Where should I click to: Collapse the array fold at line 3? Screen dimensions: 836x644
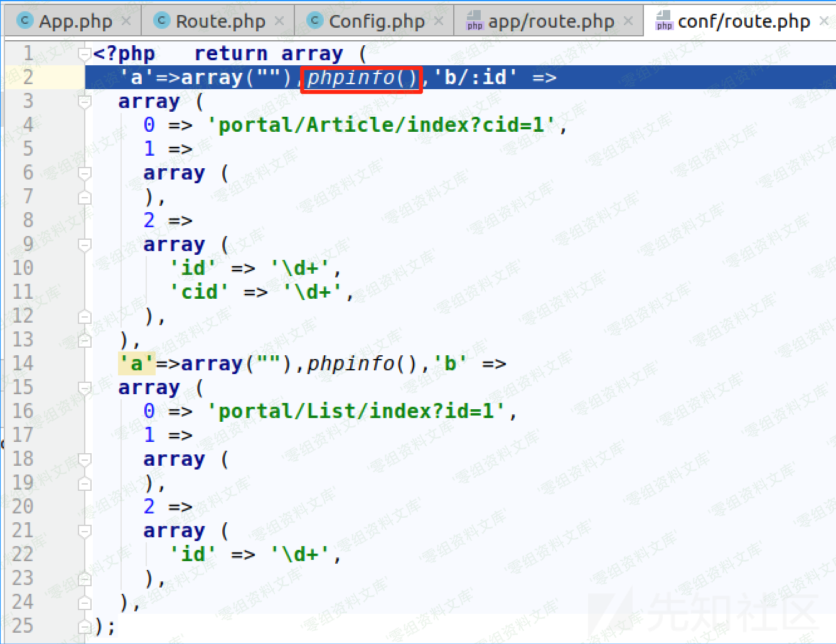point(85,102)
